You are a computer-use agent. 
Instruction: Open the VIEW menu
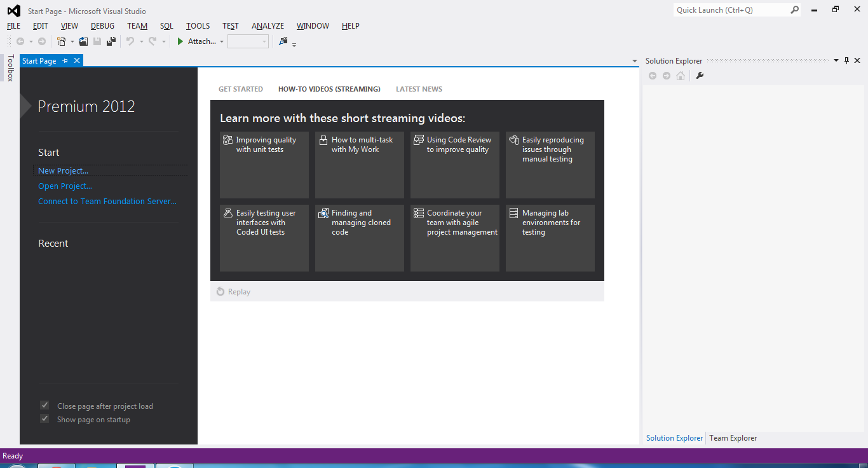point(69,26)
